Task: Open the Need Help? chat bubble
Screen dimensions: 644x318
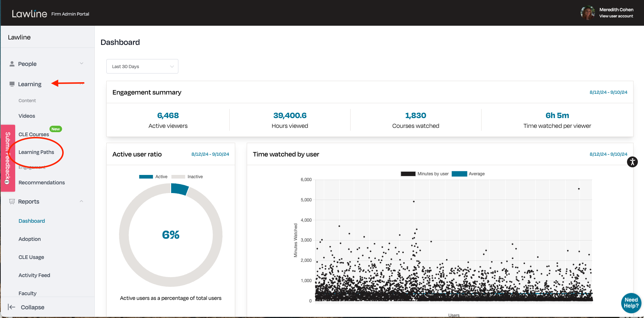Action: [x=631, y=303]
